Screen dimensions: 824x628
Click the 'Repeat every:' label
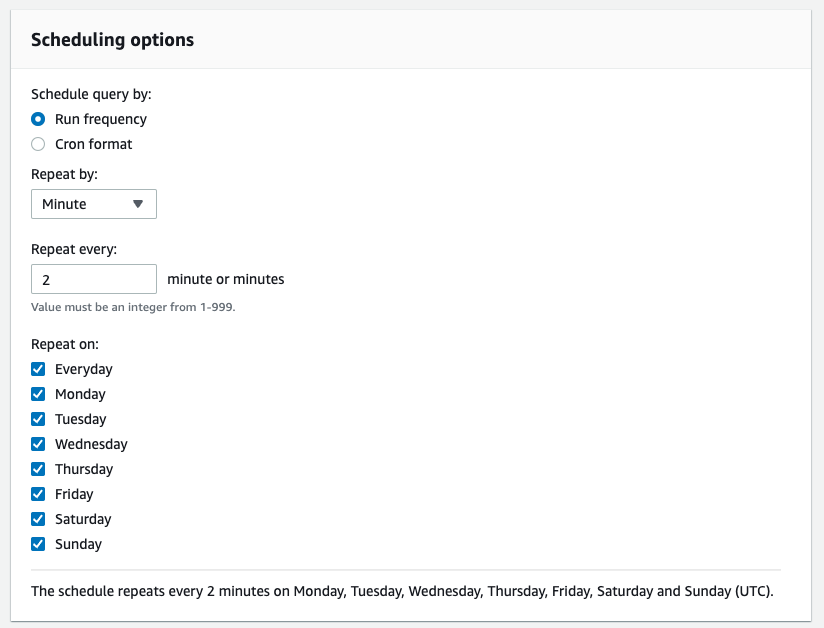pyautogui.click(x=74, y=249)
